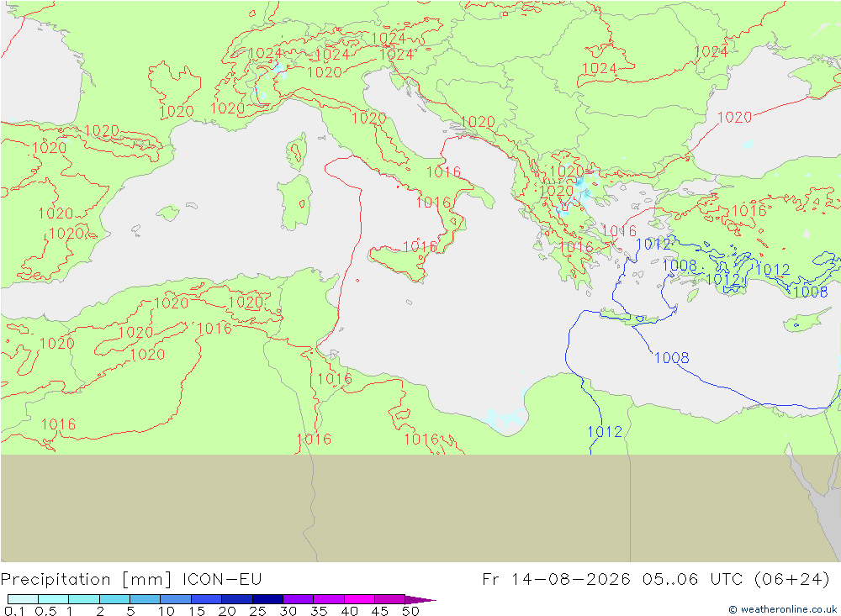Select the legend swatch between 0.5 and 1

(53, 599)
